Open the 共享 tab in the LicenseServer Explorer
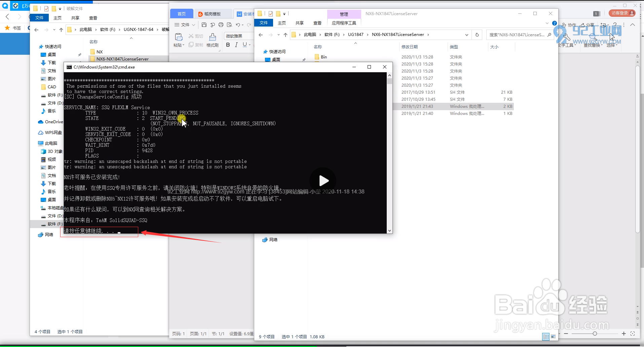Viewport: 644px width, 347px height. 299,23
